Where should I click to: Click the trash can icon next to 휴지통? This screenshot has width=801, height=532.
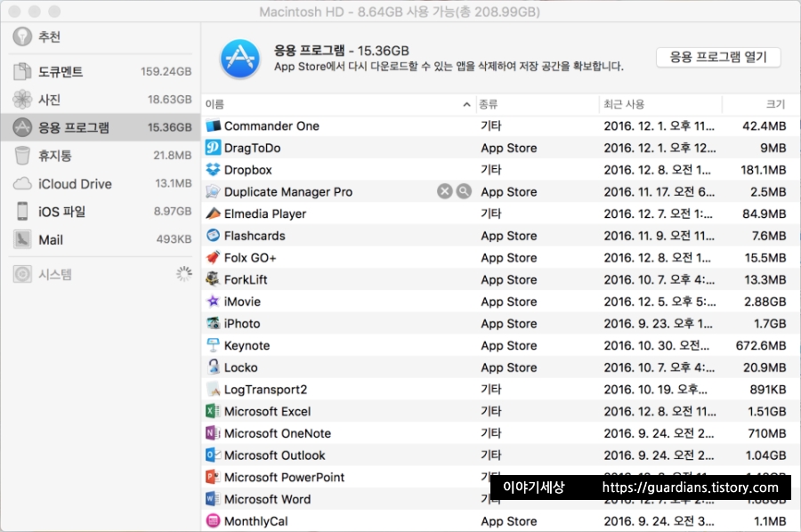[x=22, y=155]
